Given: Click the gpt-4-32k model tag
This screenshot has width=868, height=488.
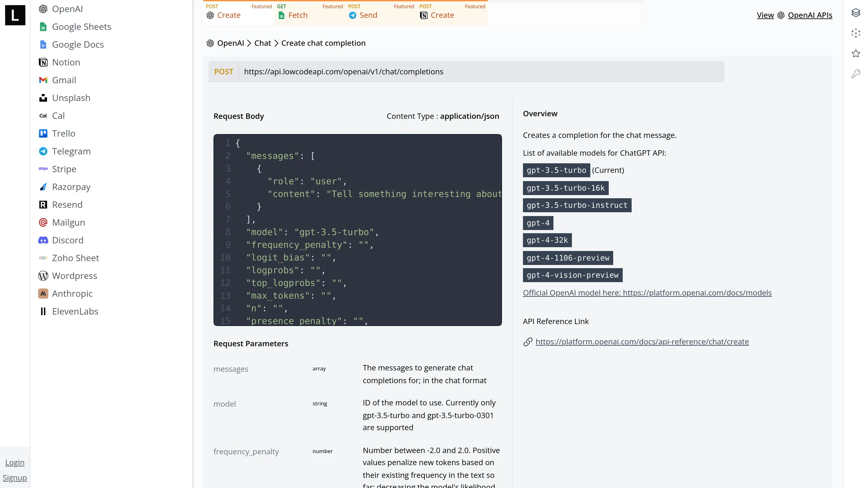Looking at the screenshot, I should click(x=547, y=240).
